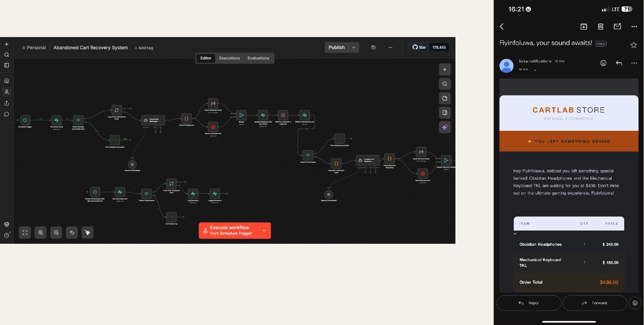Select the End Follow-Up node
This screenshot has height=325, width=644.
(x=171, y=217)
